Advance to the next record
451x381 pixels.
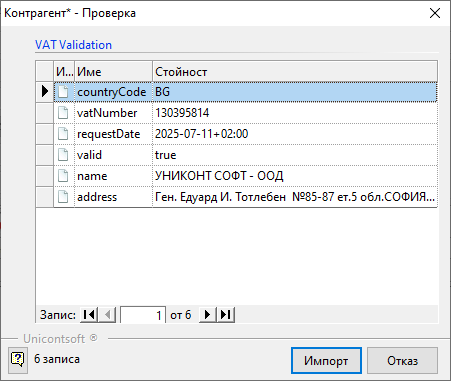(x=207, y=315)
